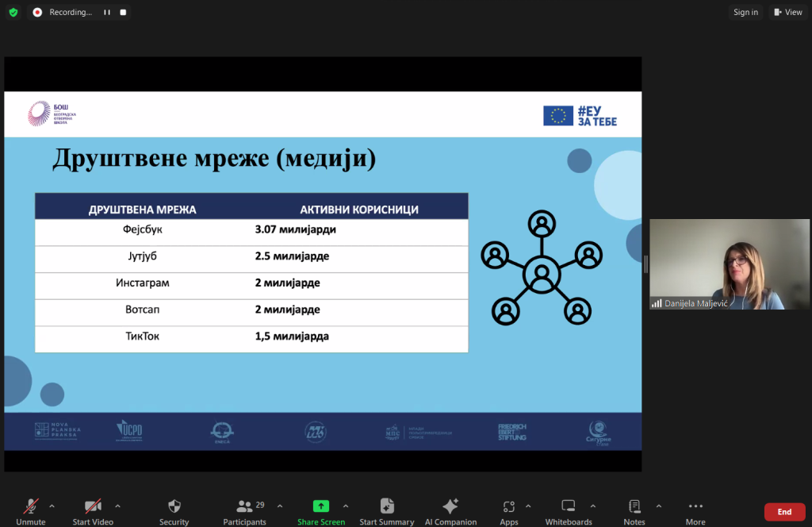The width and height of the screenshot is (812, 527).
Task: Expand video options arrow next to Start Video
Action: [x=117, y=506]
